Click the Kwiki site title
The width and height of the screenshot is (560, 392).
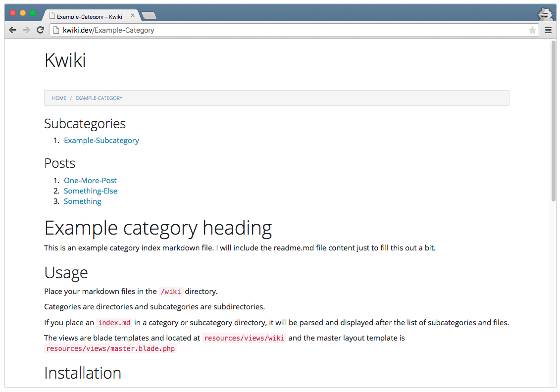(65, 60)
